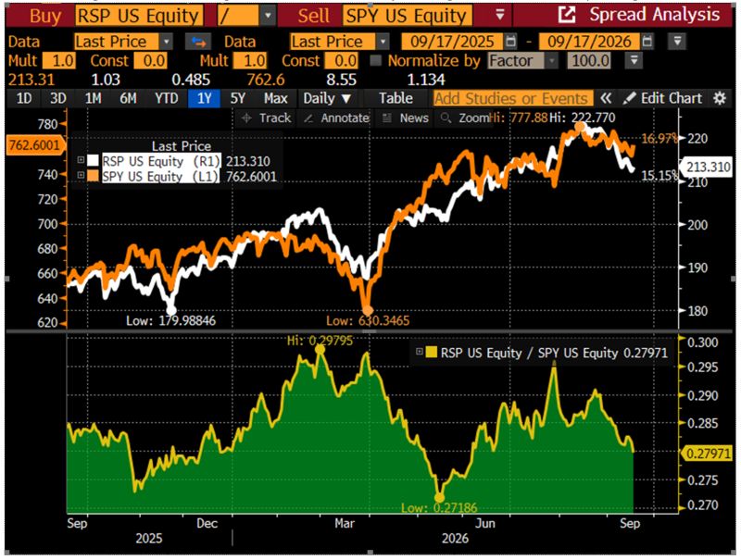Screen dimensions: 741x560
Task: Select the 1Y time range tab
Action: 204,98
